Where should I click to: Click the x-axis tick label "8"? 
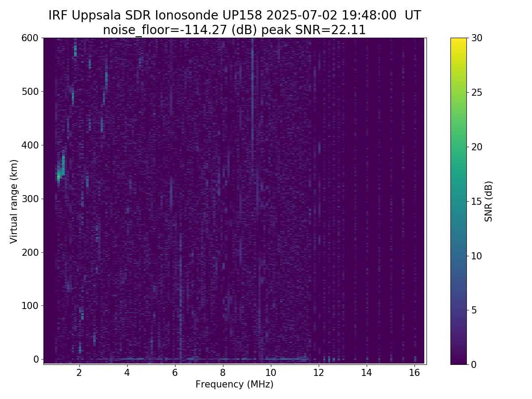pos(223,373)
